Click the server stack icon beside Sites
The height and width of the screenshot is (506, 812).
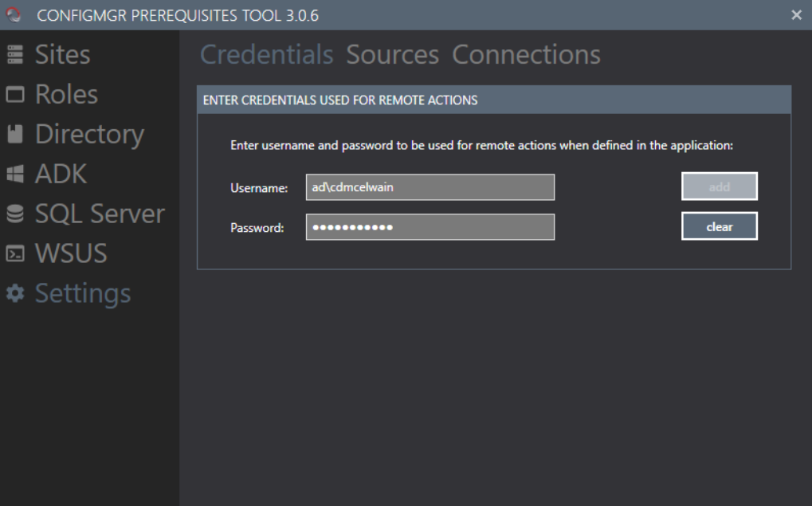click(15, 55)
